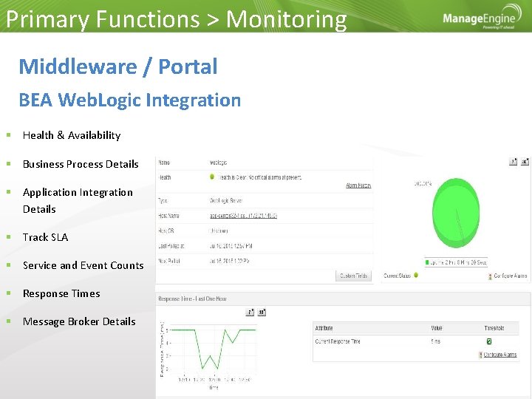Click the response time line graph
Image resolution: width=532 pixels, height=399 pixels.
pos(212,349)
